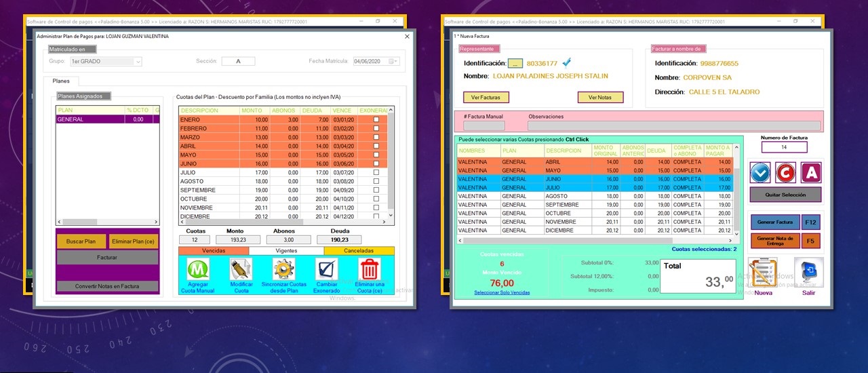The width and height of the screenshot is (868, 373).
Task: Open the Fecha Matrícula date picker dropdown
Action: (x=395, y=62)
